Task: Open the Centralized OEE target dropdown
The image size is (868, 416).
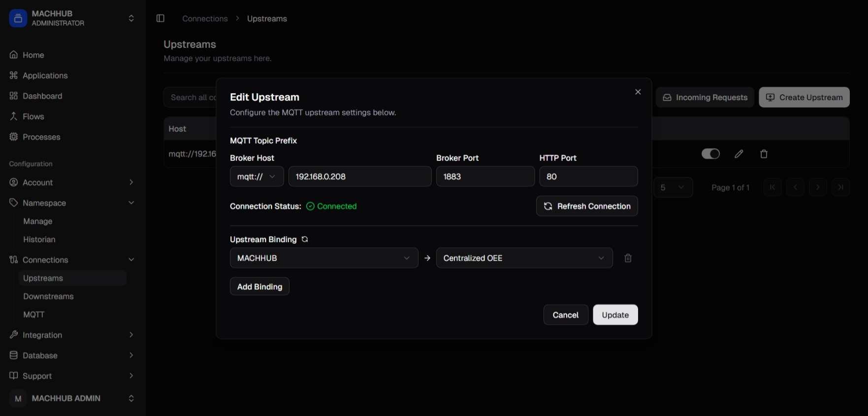Action: [524, 258]
